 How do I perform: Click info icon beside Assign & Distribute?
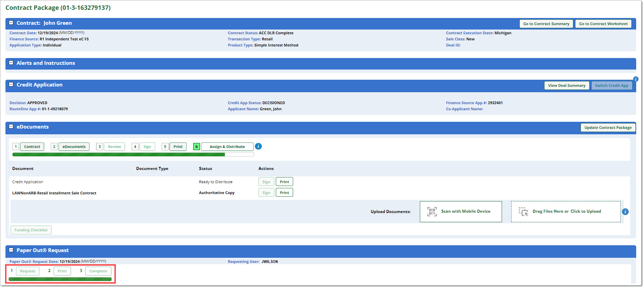click(x=258, y=146)
